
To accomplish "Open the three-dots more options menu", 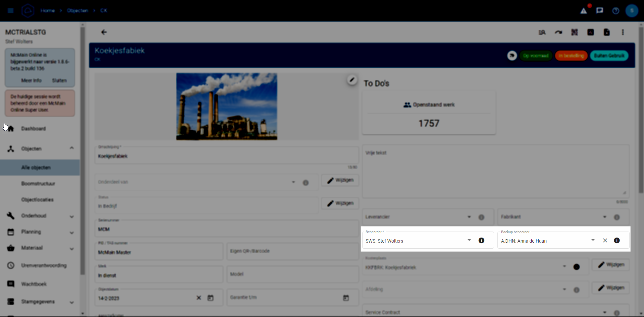I will click(x=623, y=32).
